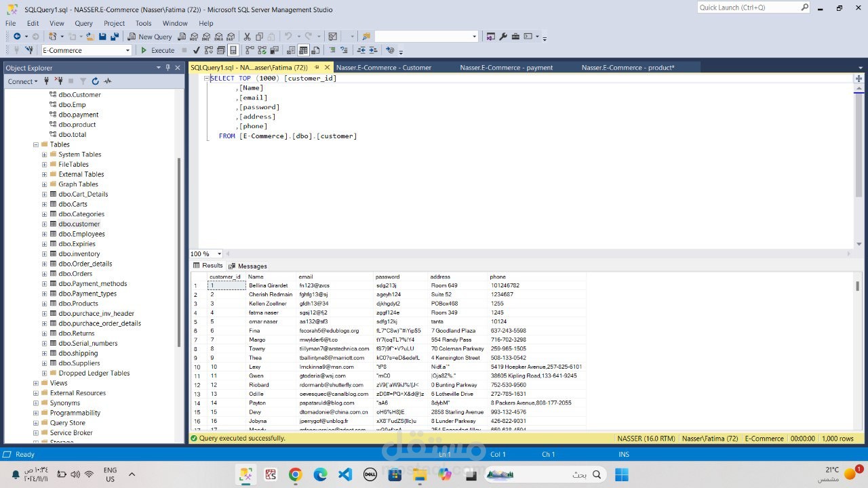Screen dimensions: 868x488
Task: Select the Results tab
Action: point(208,266)
